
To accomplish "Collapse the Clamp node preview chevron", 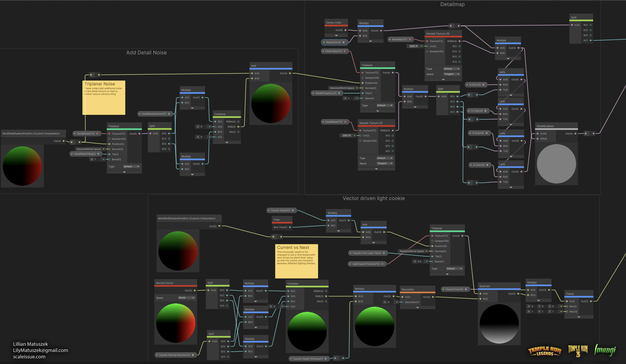I will point(579,317).
